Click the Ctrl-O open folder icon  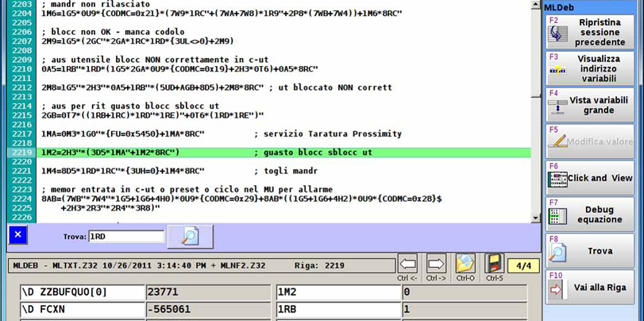(x=465, y=264)
